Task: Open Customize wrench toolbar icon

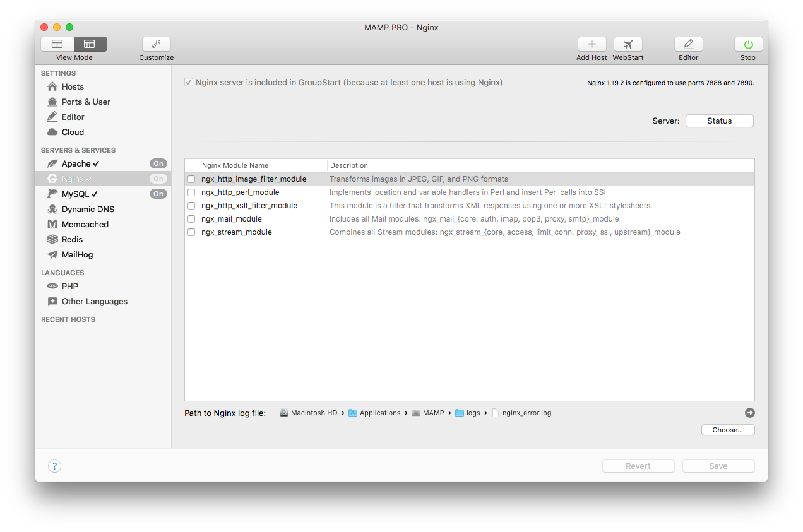Action: [x=156, y=44]
